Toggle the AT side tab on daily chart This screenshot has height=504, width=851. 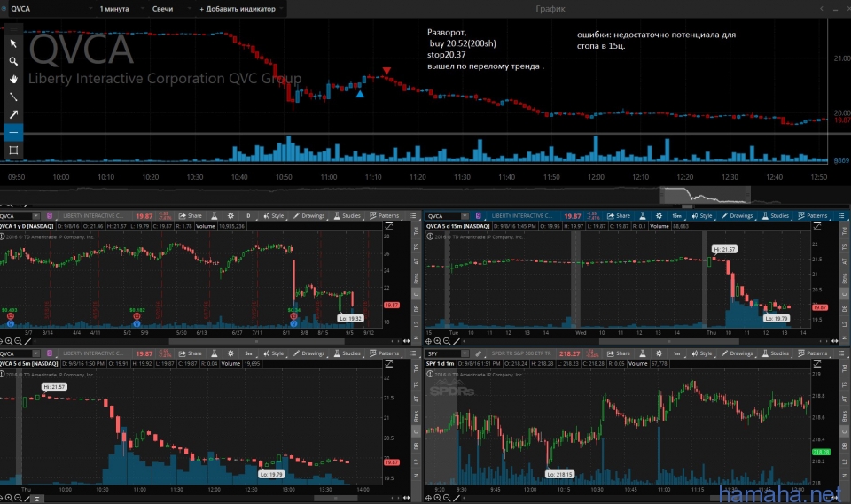[417, 261]
